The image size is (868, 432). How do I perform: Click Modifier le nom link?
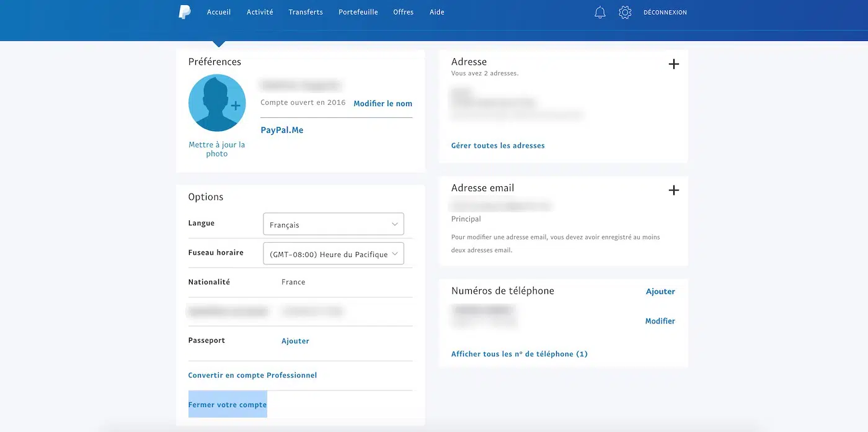[383, 104]
